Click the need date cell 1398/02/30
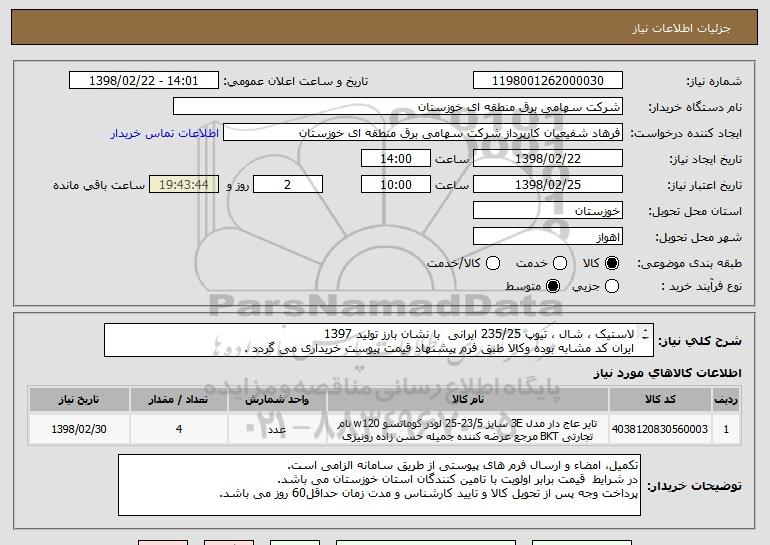The height and width of the screenshot is (545, 770). (x=79, y=429)
